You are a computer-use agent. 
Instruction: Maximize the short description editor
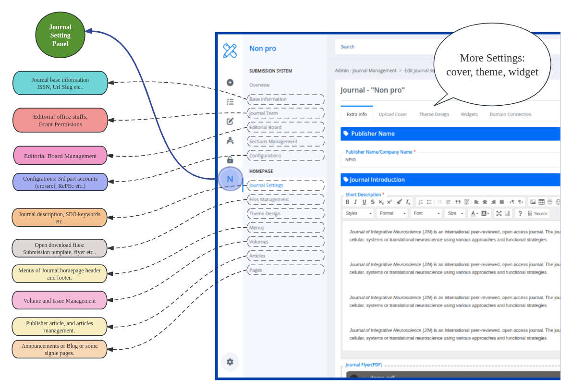coord(499,213)
